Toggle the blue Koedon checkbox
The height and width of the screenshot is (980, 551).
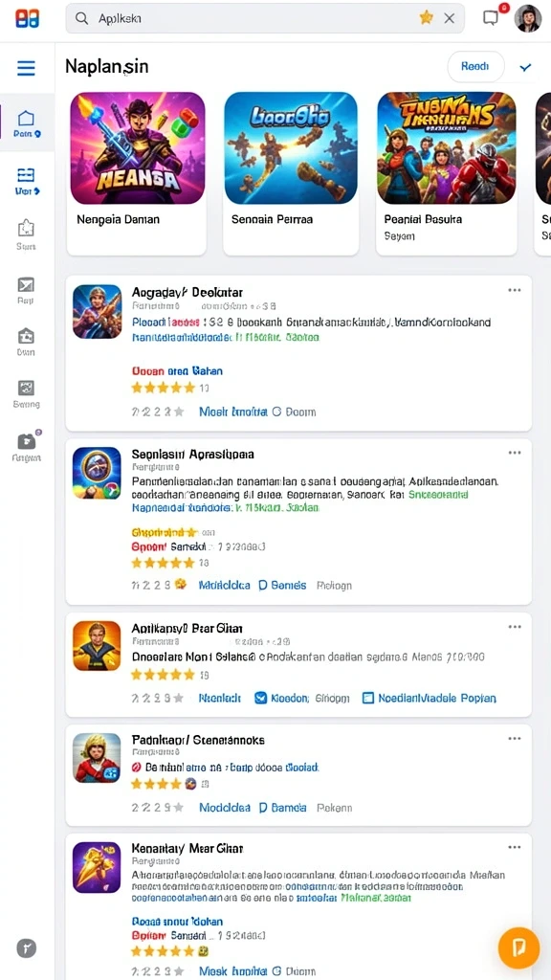[x=261, y=698]
